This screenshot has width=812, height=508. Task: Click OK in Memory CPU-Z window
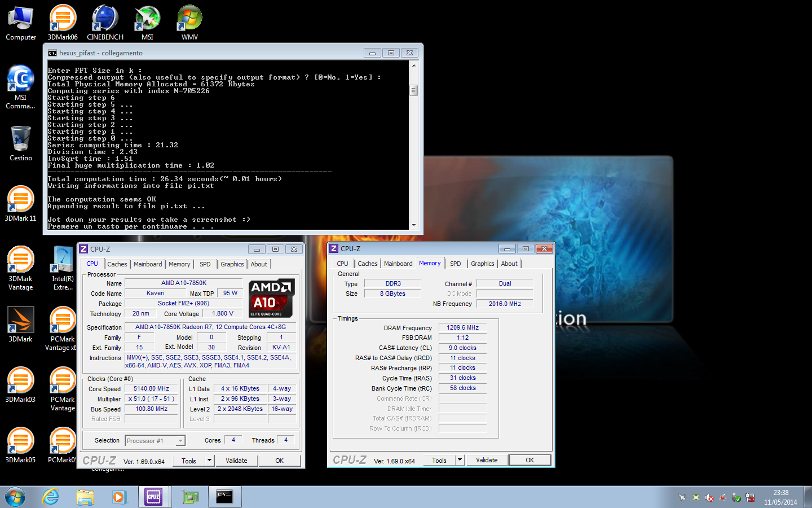click(529, 460)
